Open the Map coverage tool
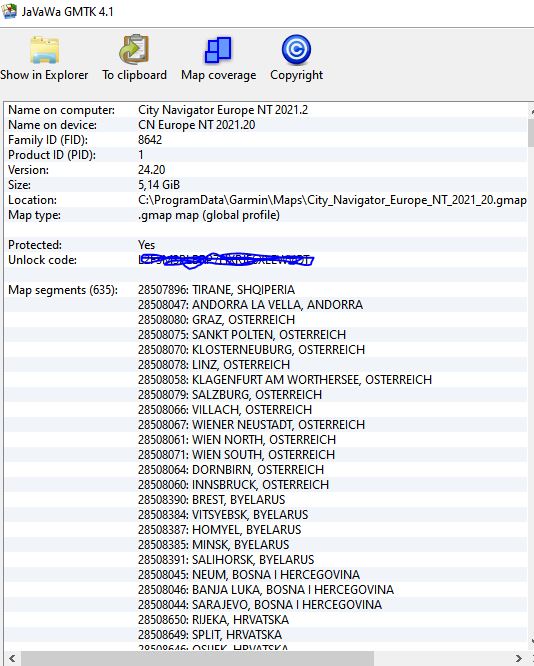 pos(218,50)
